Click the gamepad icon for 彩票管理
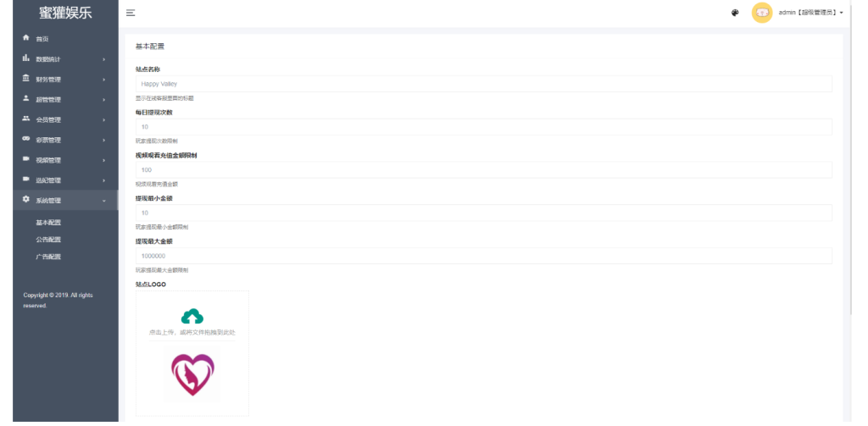868x426 pixels. pos(25,139)
